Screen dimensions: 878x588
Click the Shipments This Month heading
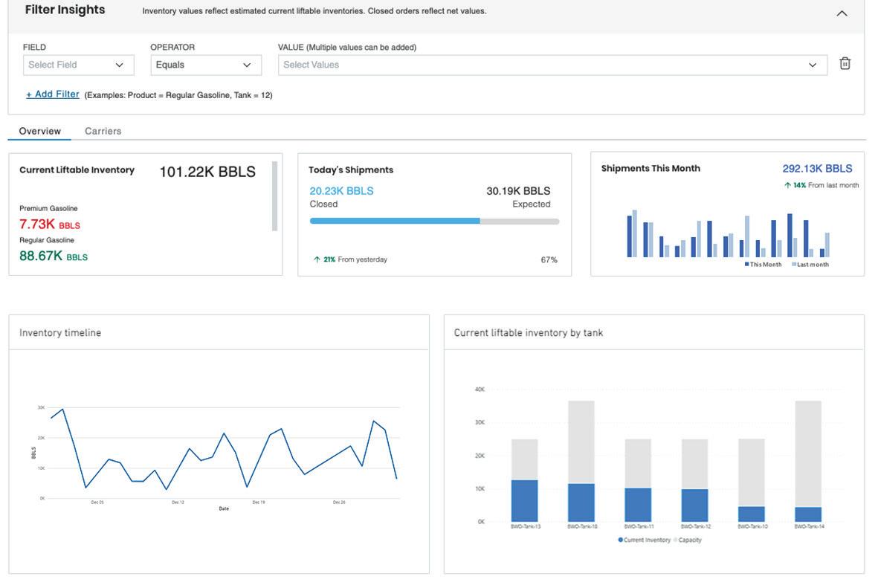tap(651, 169)
